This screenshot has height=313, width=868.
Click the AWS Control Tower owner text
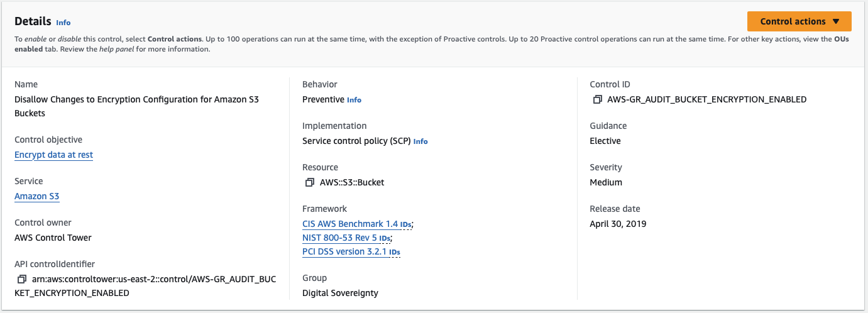coord(53,238)
